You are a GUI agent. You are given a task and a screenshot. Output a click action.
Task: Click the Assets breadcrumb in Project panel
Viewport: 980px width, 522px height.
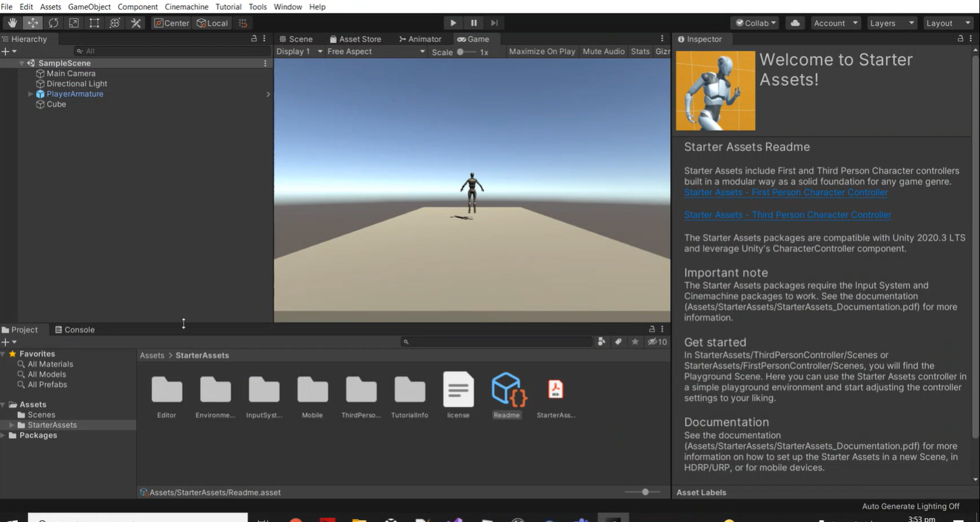pos(152,355)
